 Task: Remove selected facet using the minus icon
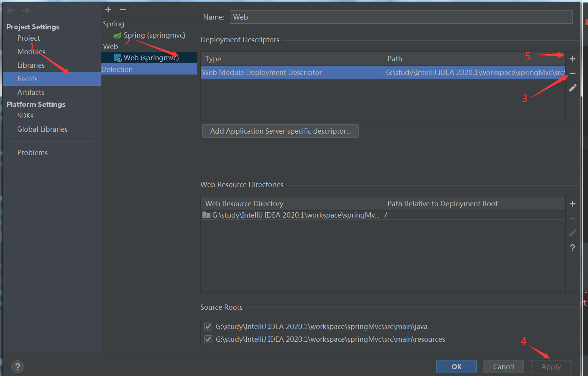[x=123, y=9]
